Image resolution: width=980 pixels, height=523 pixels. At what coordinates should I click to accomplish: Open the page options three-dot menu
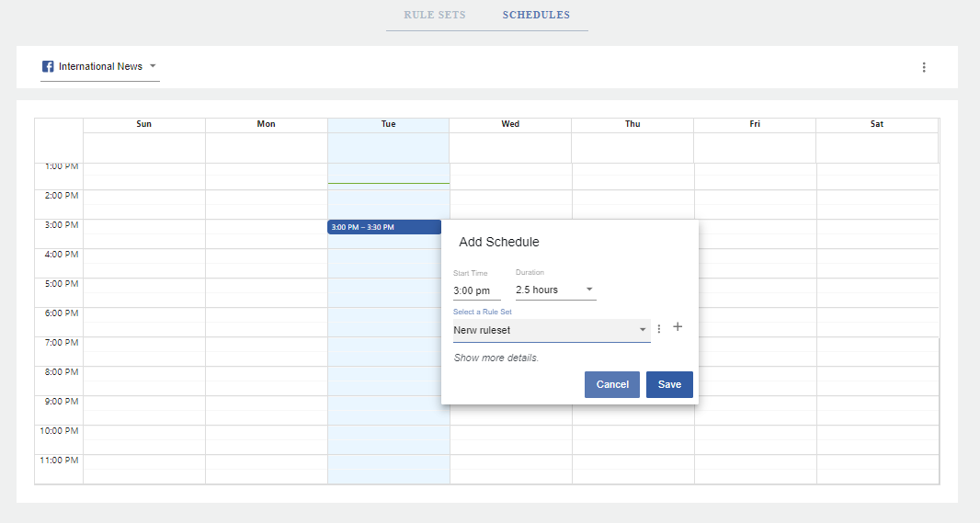coord(924,67)
